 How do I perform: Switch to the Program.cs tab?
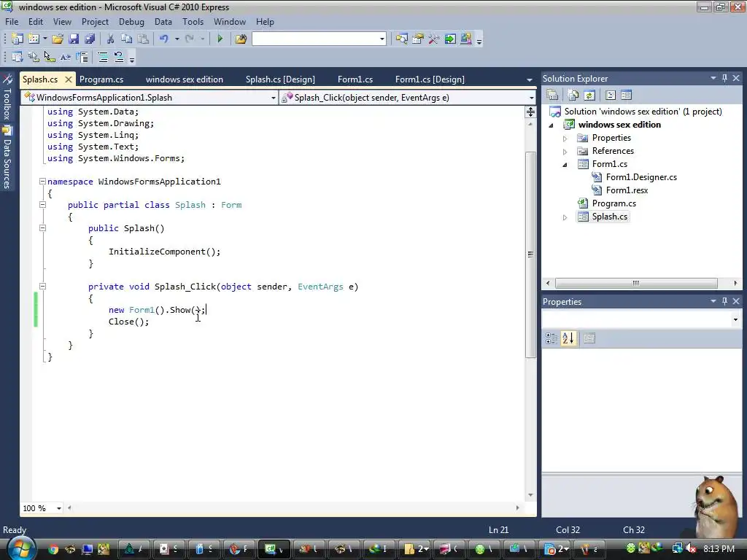point(101,79)
